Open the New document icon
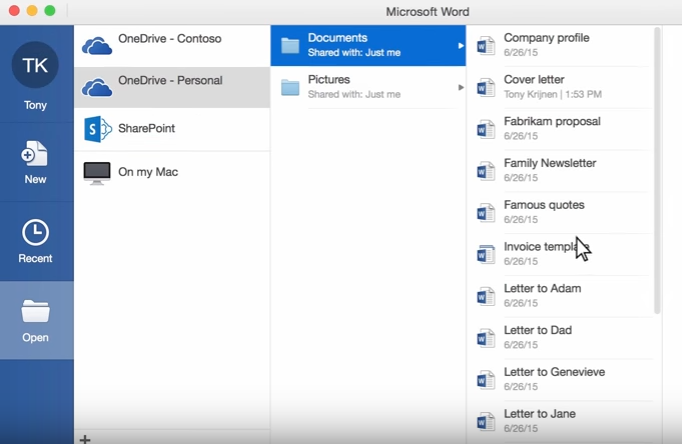 [x=34, y=154]
